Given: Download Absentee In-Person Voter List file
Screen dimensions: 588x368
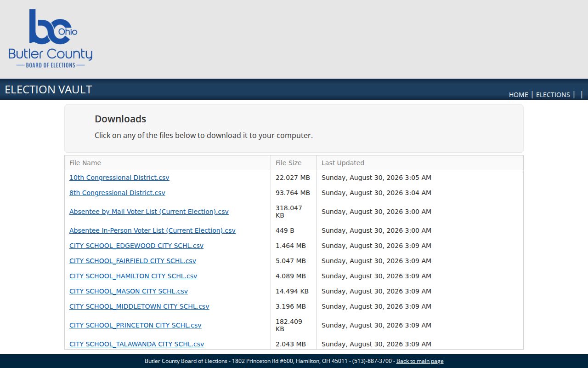Looking at the screenshot, I should pos(153,230).
